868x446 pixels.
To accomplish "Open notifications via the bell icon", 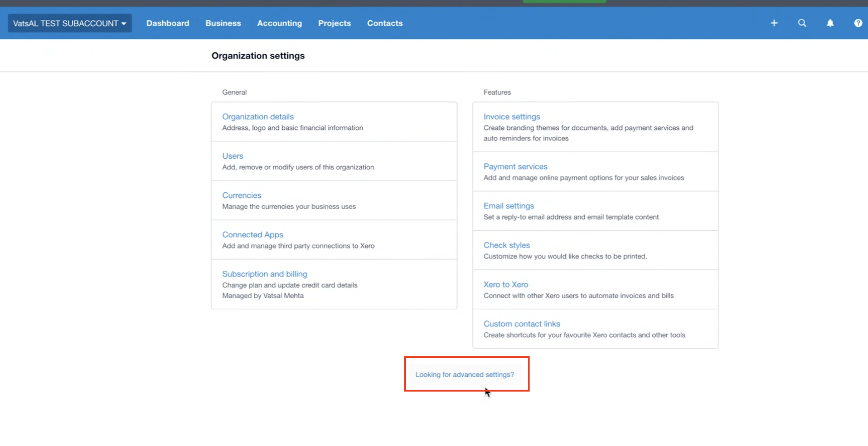I will (830, 23).
